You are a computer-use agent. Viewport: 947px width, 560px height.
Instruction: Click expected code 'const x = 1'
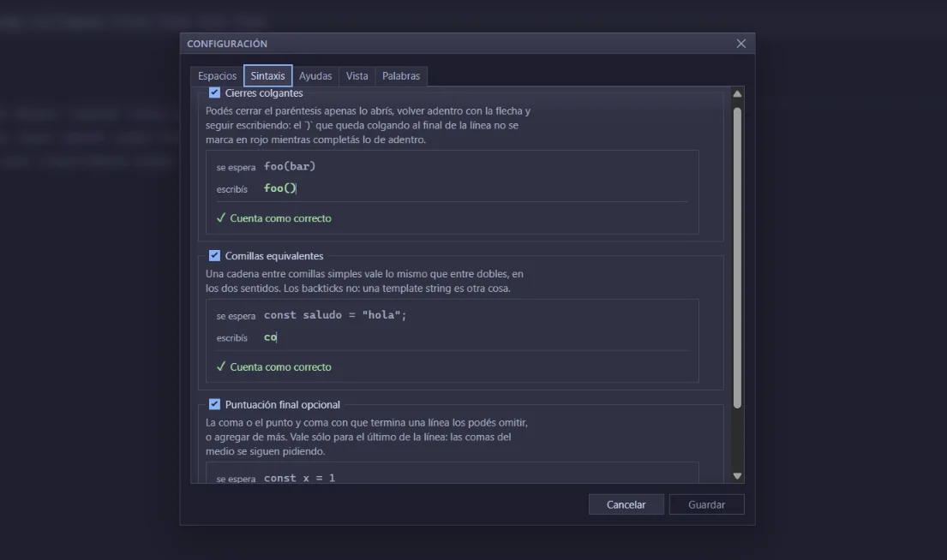pyautogui.click(x=300, y=478)
